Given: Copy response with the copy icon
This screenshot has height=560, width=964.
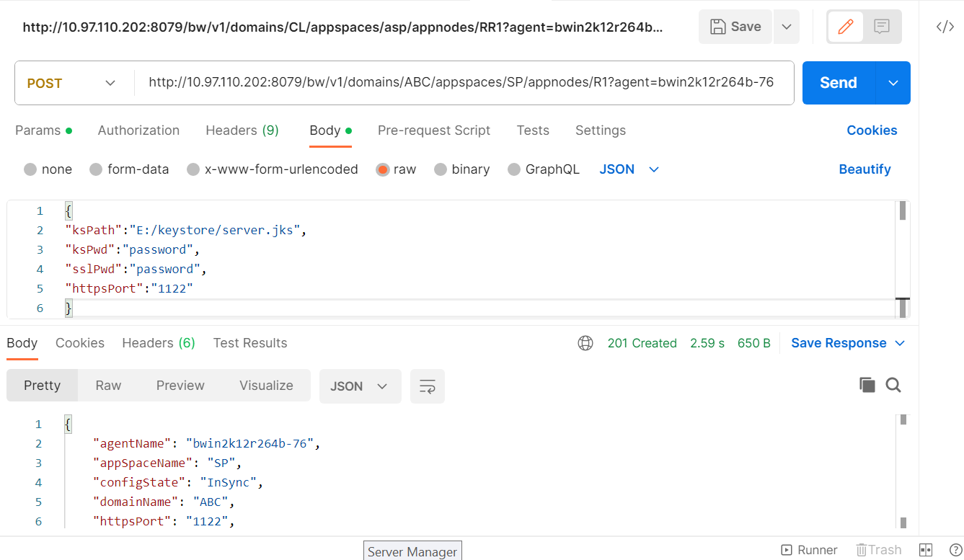Looking at the screenshot, I should pos(867,385).
